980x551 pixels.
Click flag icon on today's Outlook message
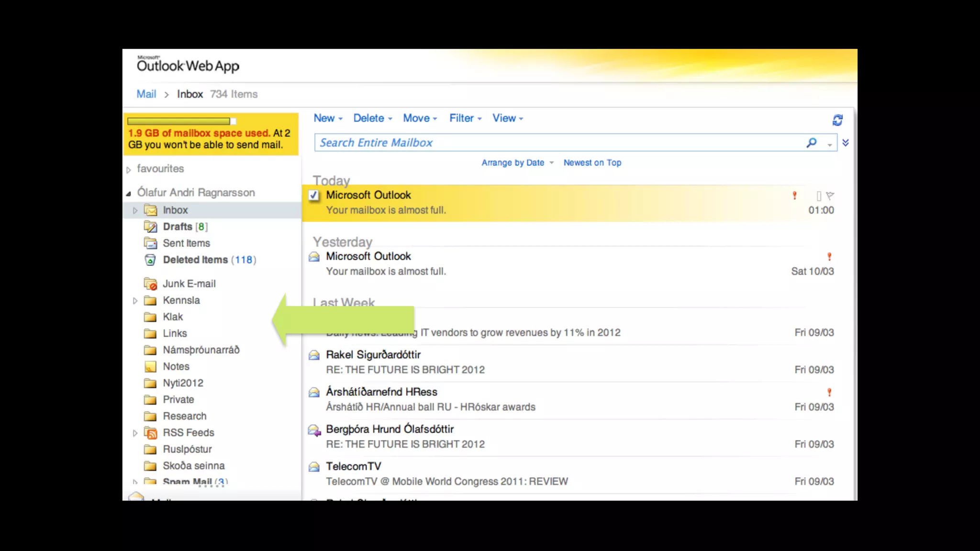click(x=830, y=196)
